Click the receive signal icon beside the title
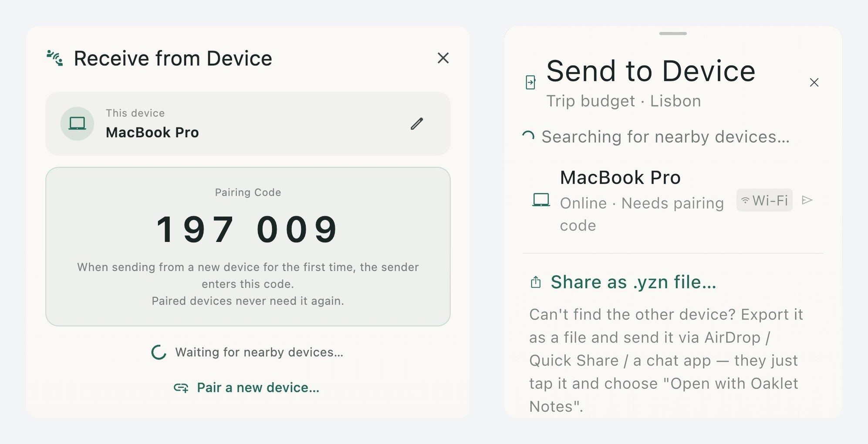The width and height of the screenshot is (868, 444). click(x=55, y=58)
